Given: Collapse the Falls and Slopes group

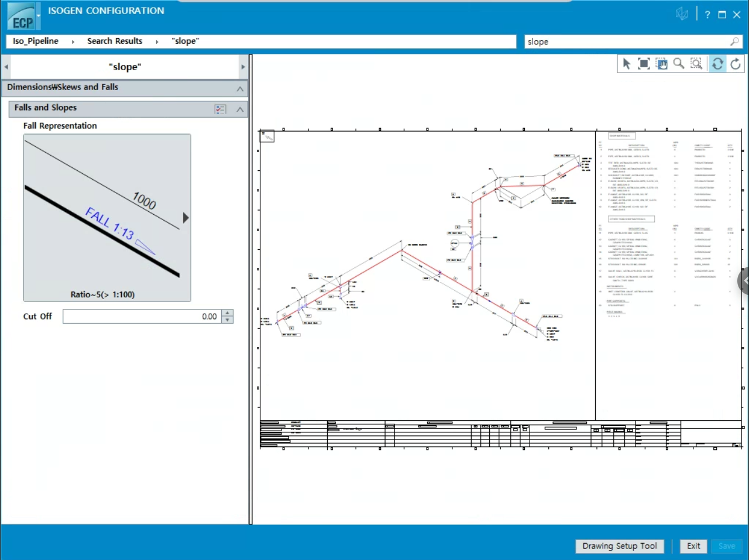Looking at the screenshot, I should (240, 109).
